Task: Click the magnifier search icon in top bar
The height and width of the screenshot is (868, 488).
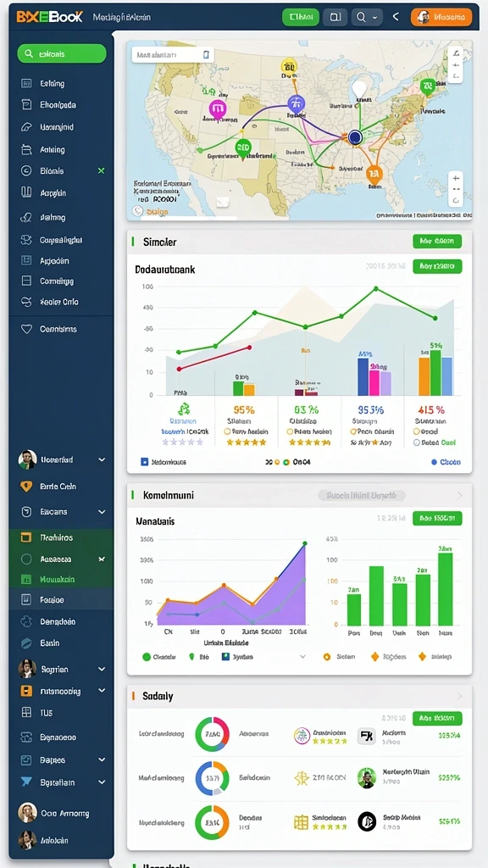Action: pyautogui.click(x=361, y=17)
